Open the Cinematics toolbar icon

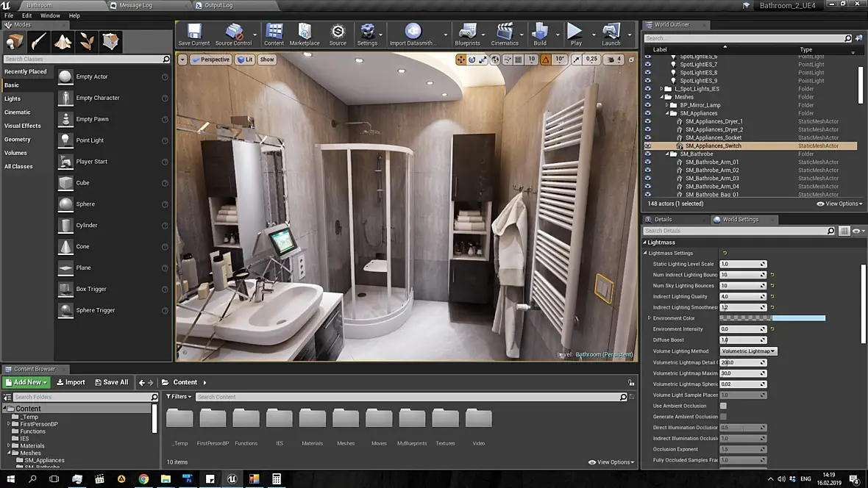click(x=505, y=33)
